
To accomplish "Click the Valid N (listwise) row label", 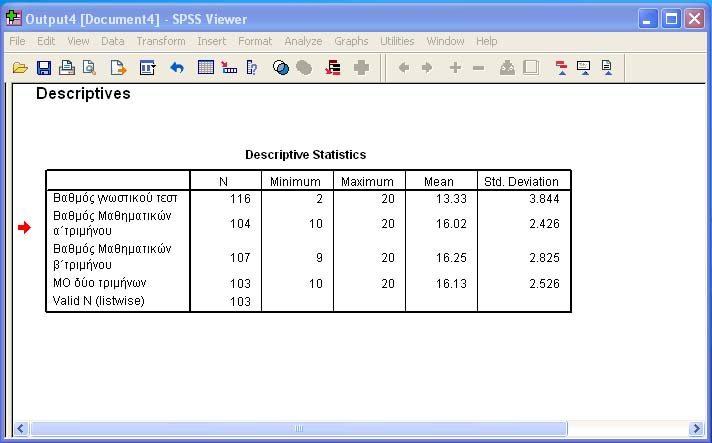I will pyautogui.click(x=99, y=300).
